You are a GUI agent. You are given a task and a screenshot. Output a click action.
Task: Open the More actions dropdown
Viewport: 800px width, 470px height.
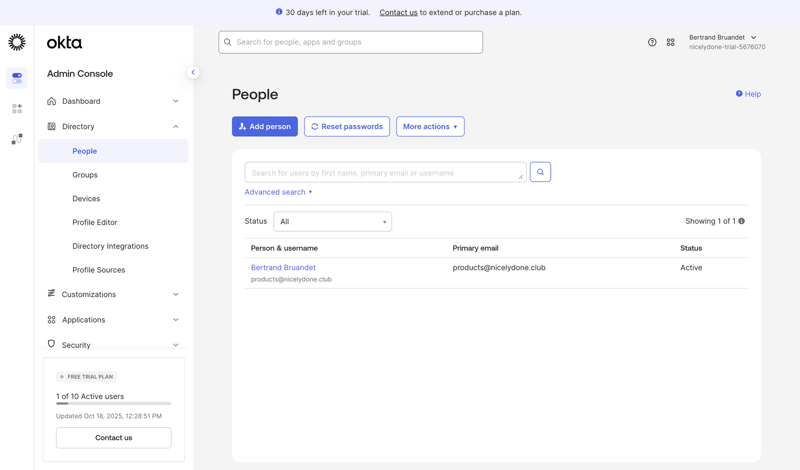[430, 127]
